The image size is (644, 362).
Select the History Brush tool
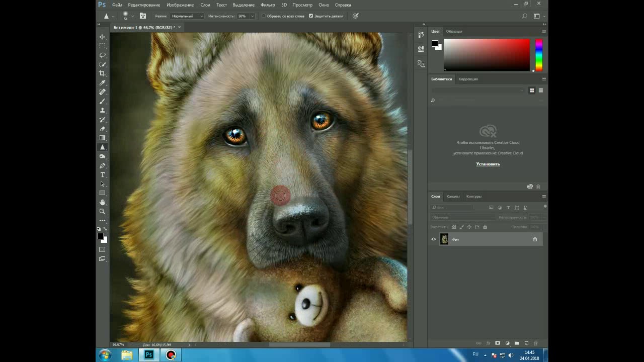point(102,120)
